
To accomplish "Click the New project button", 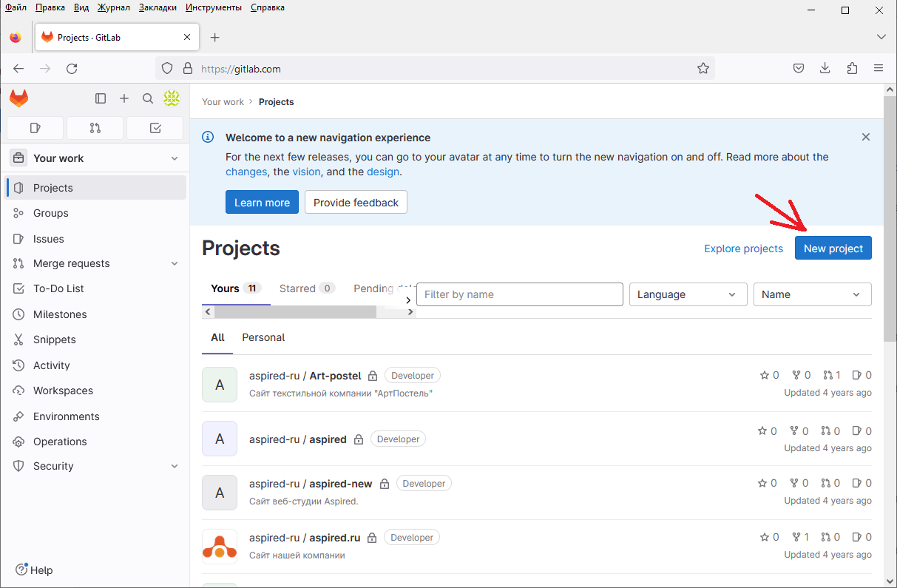I will [x=833, y=249].
